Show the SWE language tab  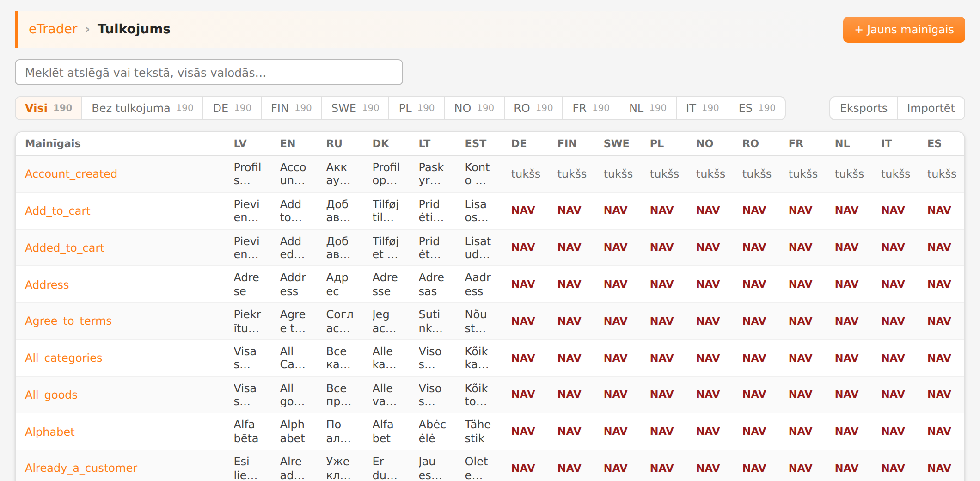pyautogui.click(x=355, y=108)
